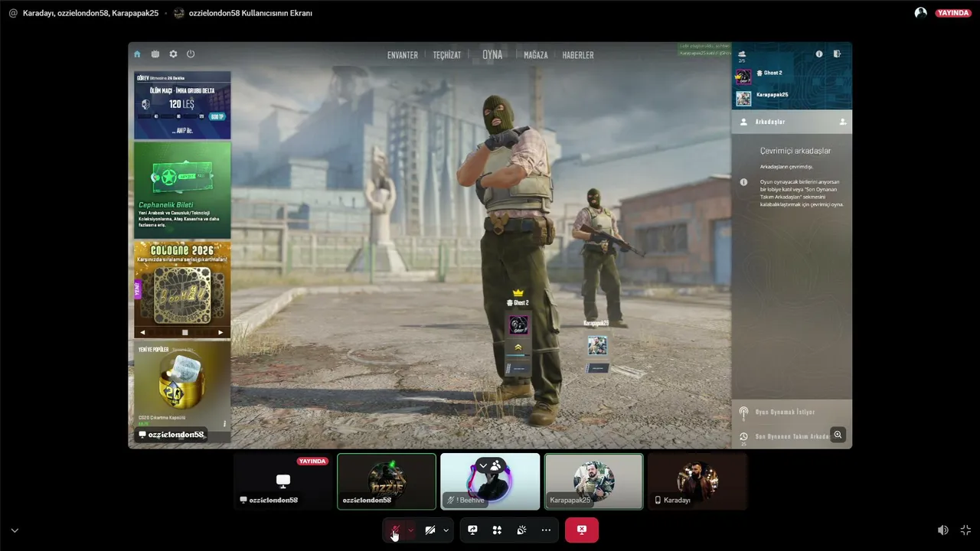This screenshot has height=551, width=980.
Task: Click the ozzielondon58 label on the stream
Action: click(171, 435)
